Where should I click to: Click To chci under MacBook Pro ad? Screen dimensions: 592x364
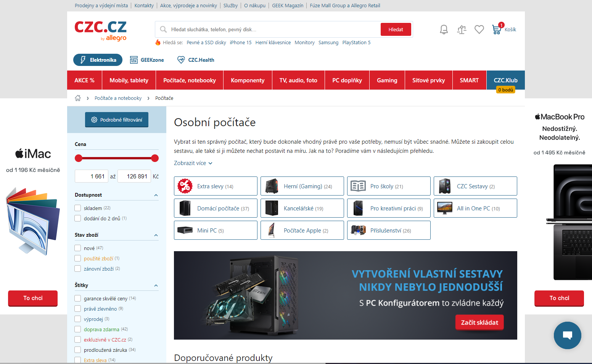[x=559, y=298]
